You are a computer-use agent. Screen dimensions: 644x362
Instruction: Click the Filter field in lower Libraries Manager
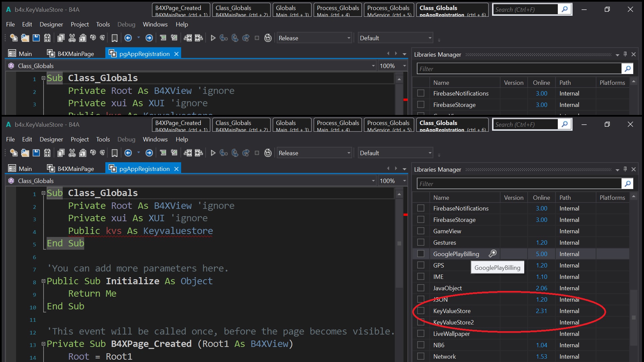[519, 184]
